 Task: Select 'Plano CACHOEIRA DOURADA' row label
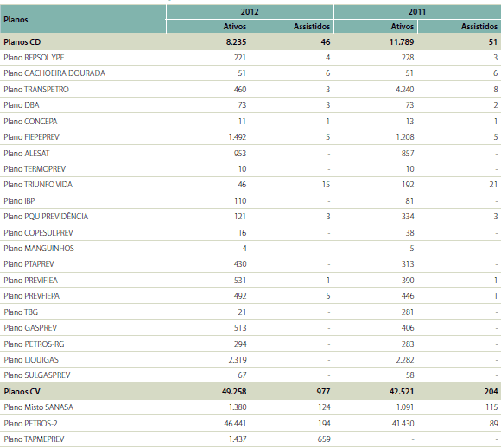tap(54, 73)
